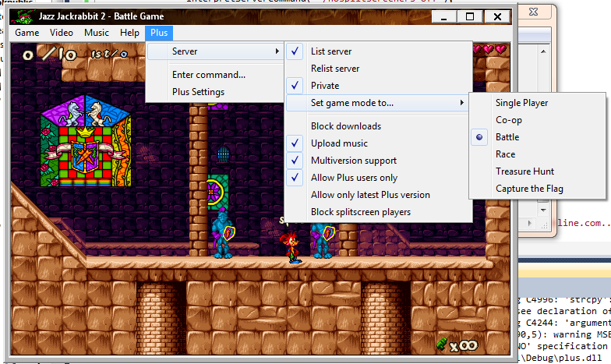Screen dimensions: 611x364
Task: Maximize the Jazz Jackrabbit 2 window
Action: 469,16
